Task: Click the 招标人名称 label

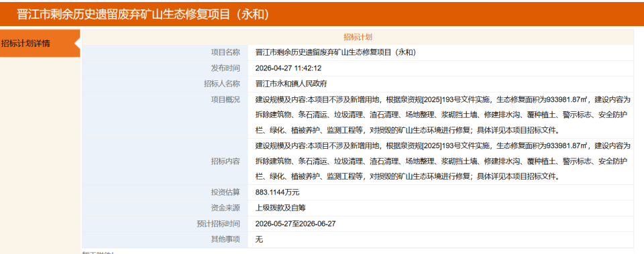Action: 222,84
